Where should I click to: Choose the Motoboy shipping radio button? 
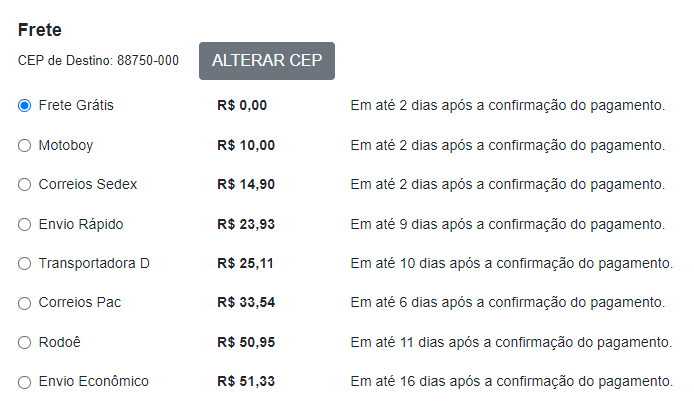point(24,146)
